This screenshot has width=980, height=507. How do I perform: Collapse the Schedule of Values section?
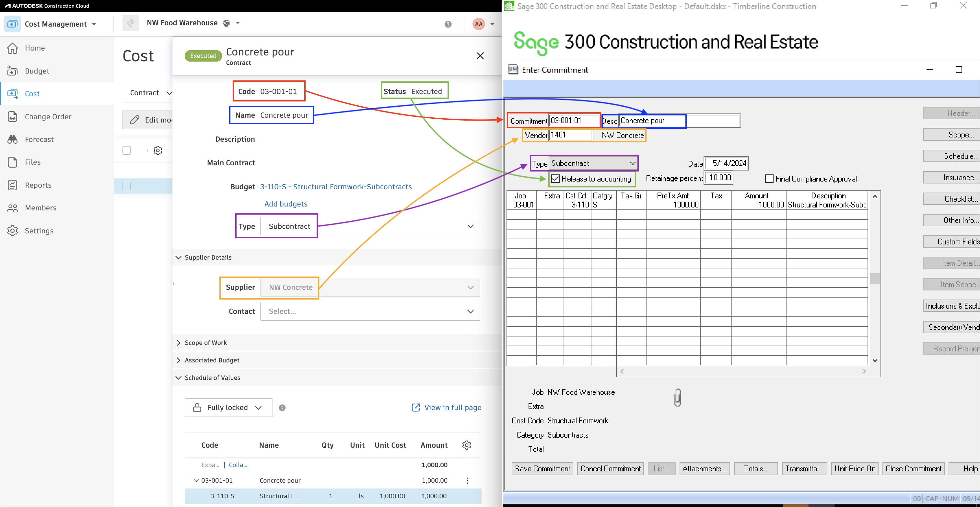pyautogui.click(x=178, y=378)
